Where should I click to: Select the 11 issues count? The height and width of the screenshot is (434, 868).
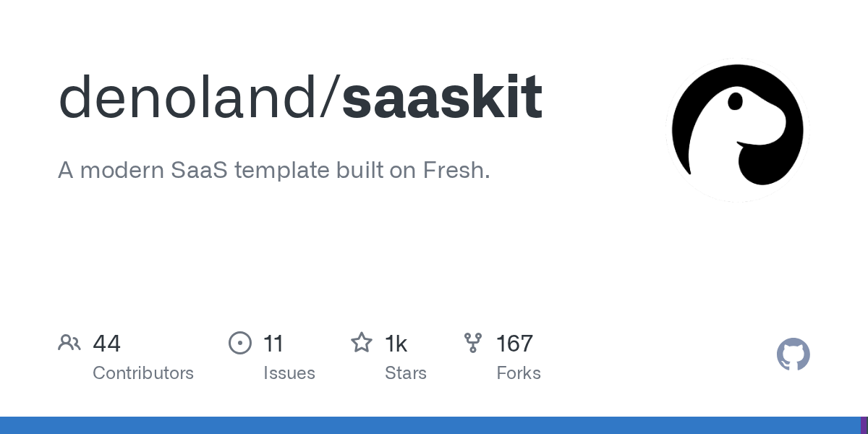[273, 344]
